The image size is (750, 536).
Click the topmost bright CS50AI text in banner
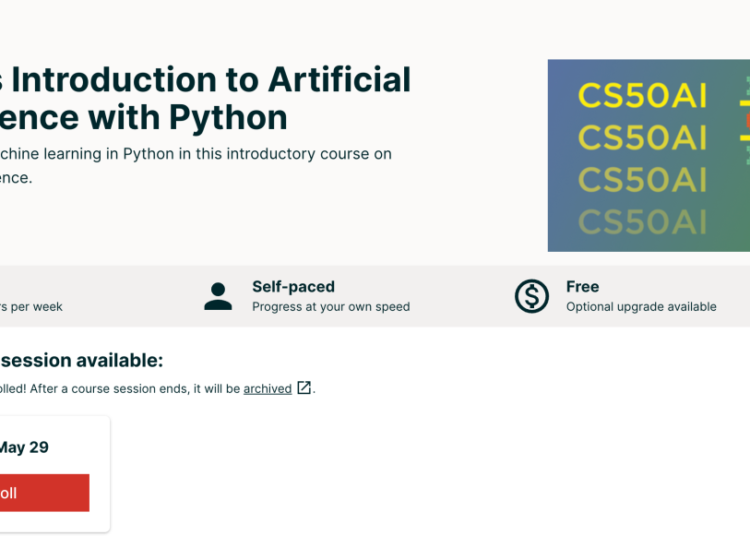[x=643, y=96]
